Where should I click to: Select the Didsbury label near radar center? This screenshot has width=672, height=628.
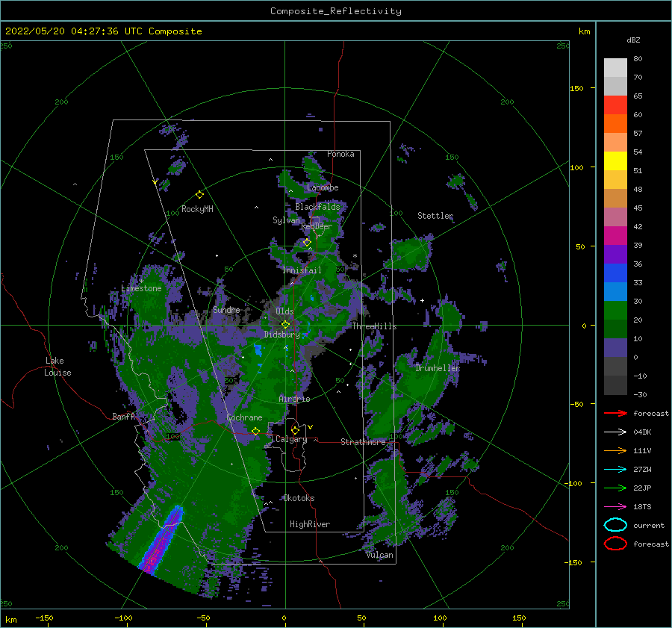pos(281,335)
